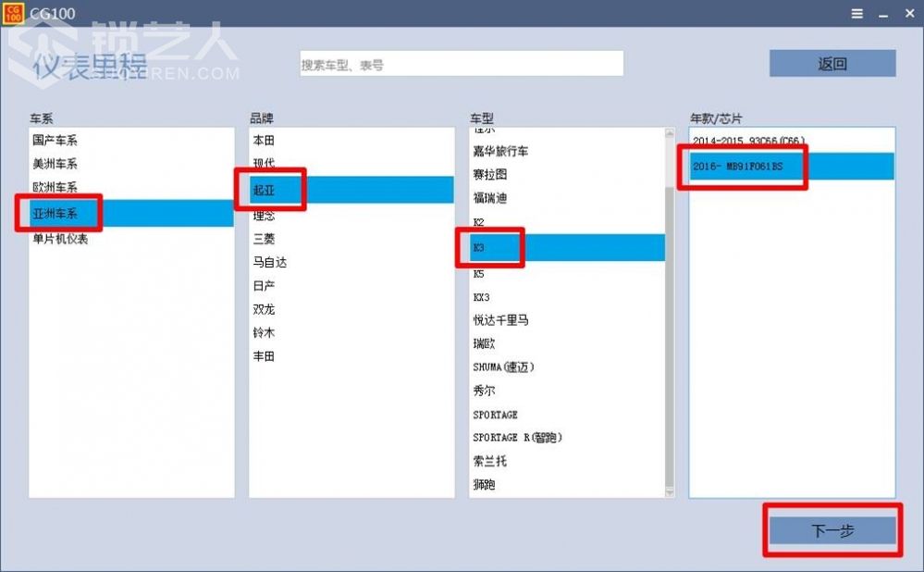
Task: Select 2014-2015 93C66(C66) year/chip entry
Action: click(x=792, y=141)
